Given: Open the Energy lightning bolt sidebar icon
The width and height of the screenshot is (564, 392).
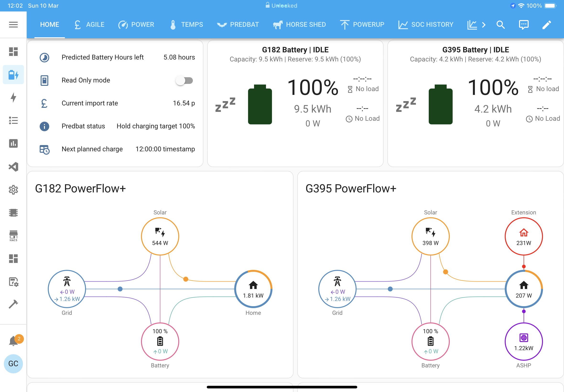Looking at the screenshot, I should pos(13,98).
